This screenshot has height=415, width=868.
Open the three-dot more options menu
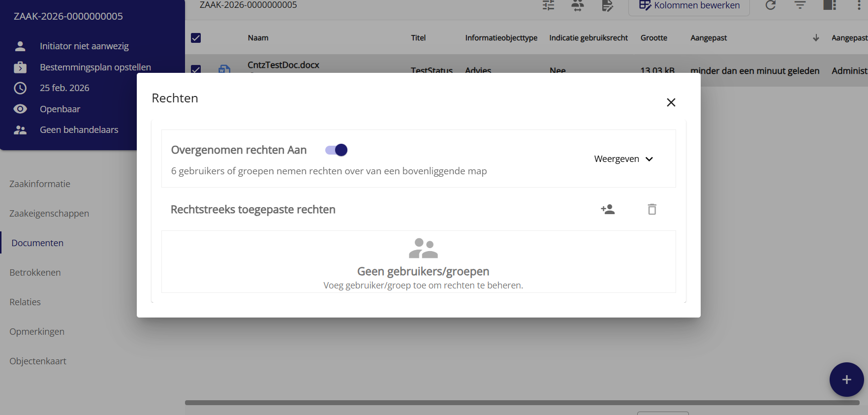pyautogui.click(x=859, y=5)
